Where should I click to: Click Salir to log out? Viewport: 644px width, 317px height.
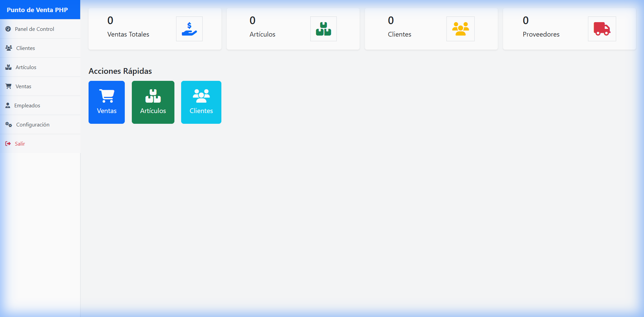point(19,143)
